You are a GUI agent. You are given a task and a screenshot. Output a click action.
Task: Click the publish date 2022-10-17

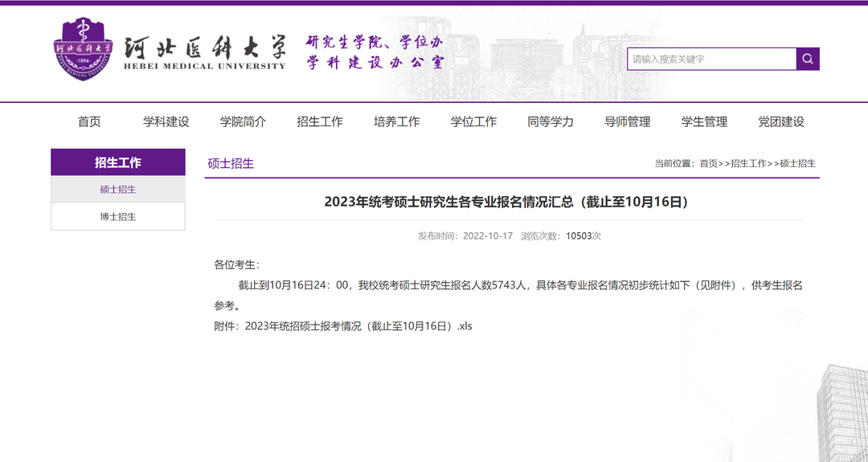(x=488, y=235)
